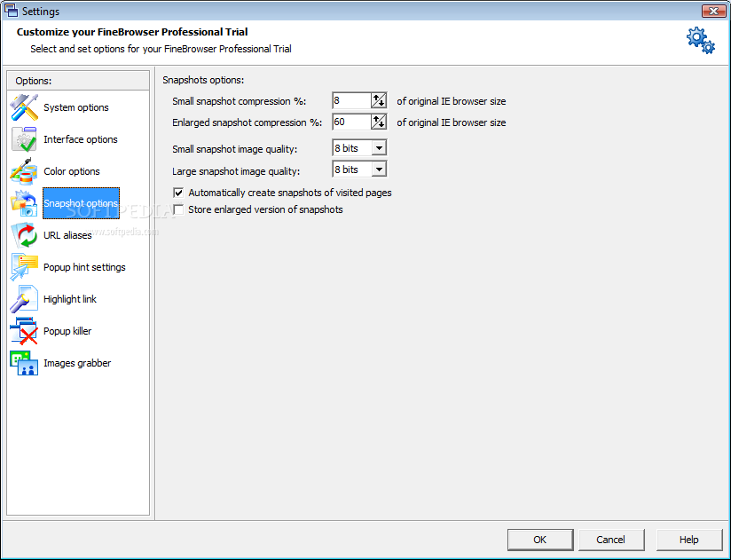Click the System options tools icon
The image size is (731, 560).
click(24, 107)
